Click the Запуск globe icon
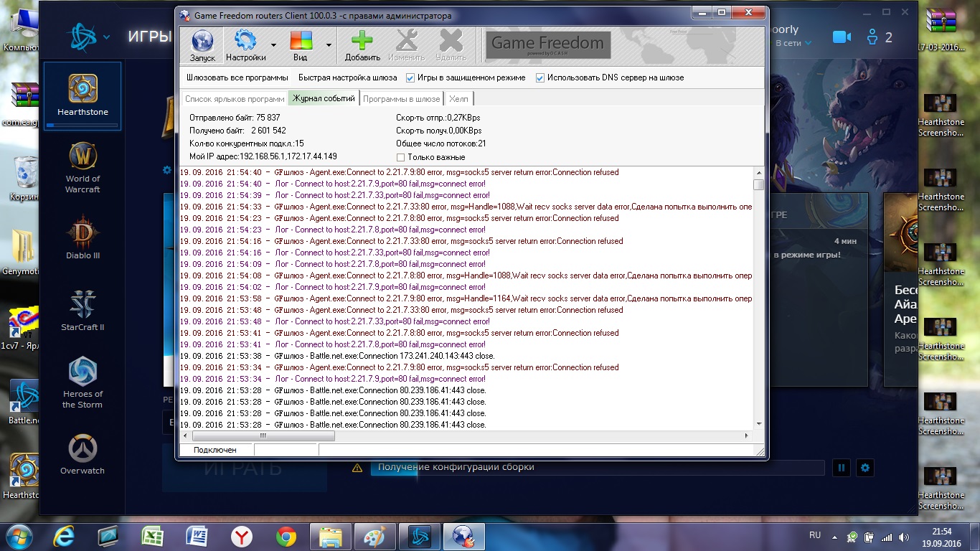Image resolution: width=980 pixels, height=551 pixels. (202, 41)
